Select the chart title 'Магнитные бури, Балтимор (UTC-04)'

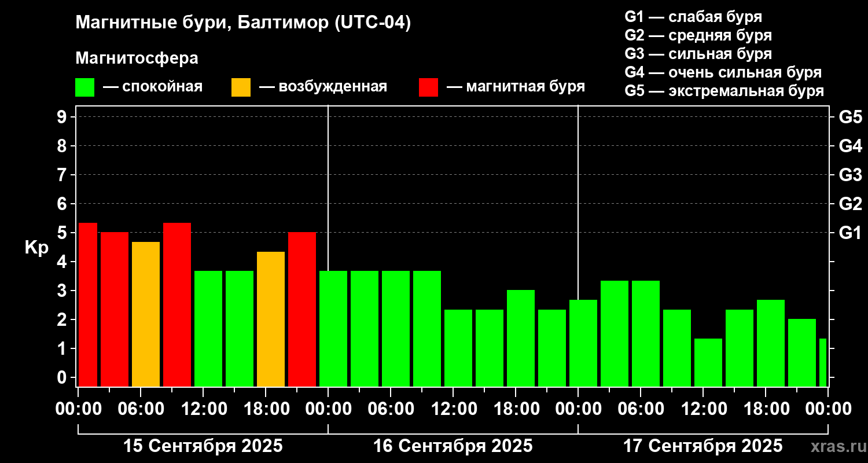point(243,23)
